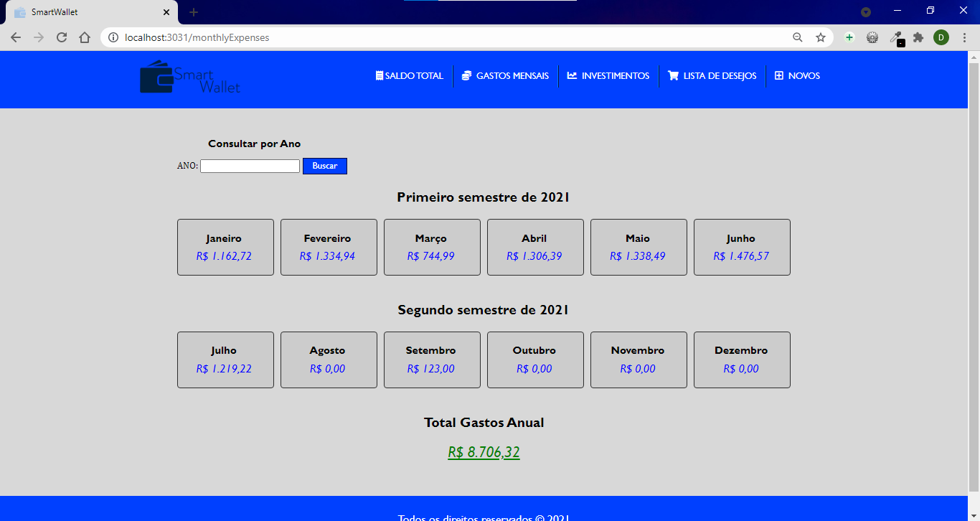Viewport: 980px width, 521px height.
Task: Click the ANO year input field
Action: [250, 166]
